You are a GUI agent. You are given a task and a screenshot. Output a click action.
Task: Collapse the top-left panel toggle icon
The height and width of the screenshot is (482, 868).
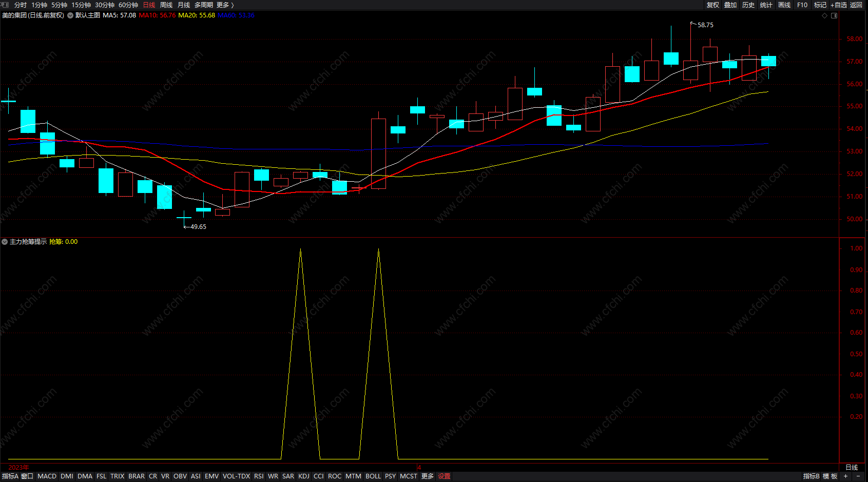click(5, 5)
